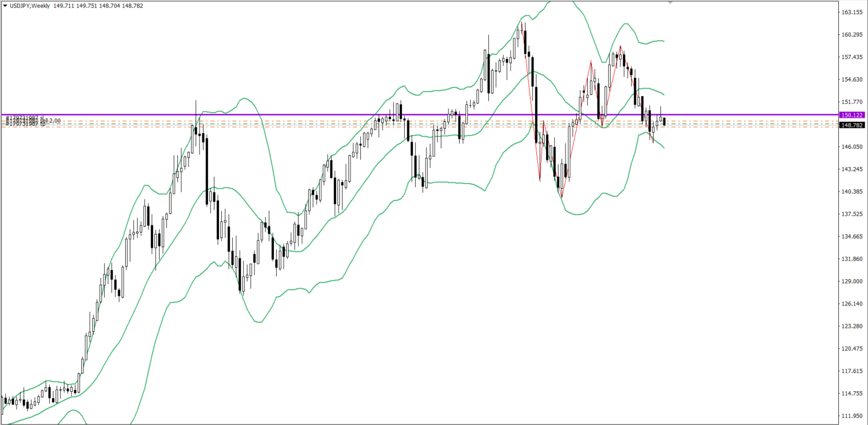The image size is (868, 425).
Task: Click the black 148.782 current price label
Action: click(x=851, y=125)
